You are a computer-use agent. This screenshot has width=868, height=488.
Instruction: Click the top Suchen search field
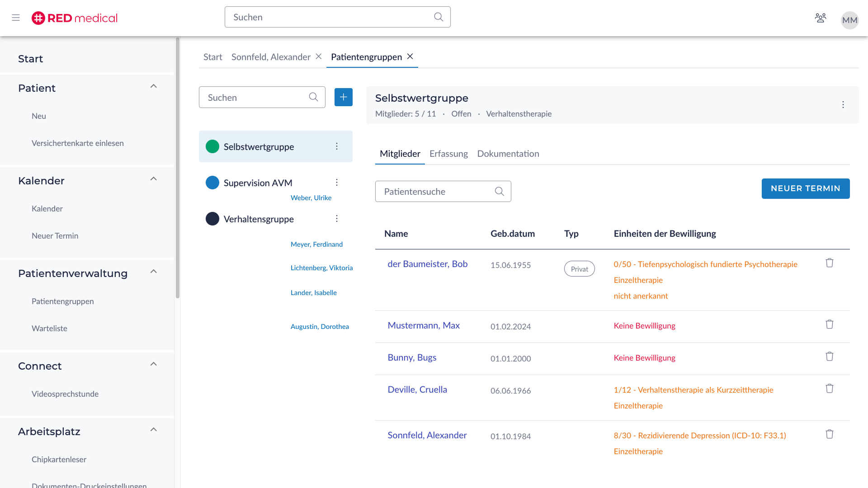click(330, 17)
